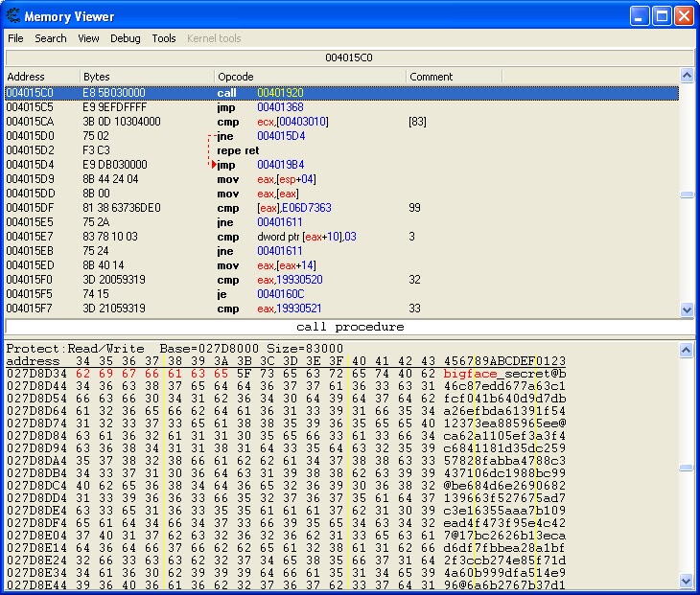
Task: Select the cmp eax,19930520 row
Action: pyautogui.click(x=342, y=280)
